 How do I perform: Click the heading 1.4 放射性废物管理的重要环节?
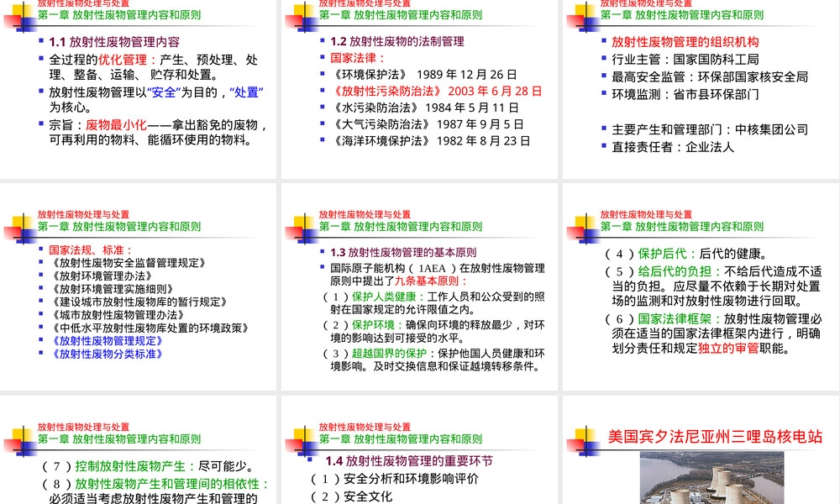click(409, 460)
